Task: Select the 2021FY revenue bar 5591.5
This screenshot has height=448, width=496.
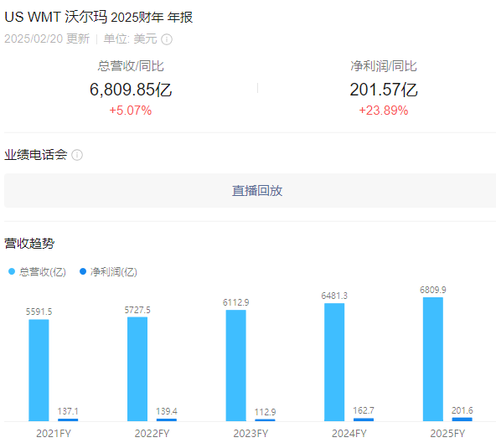Action: pyautogui.click(x=39, y=370)
